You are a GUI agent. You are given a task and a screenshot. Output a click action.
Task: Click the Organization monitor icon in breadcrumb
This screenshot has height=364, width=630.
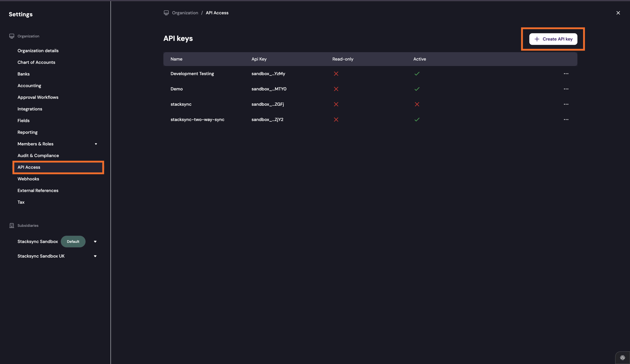tap(166, 13)
